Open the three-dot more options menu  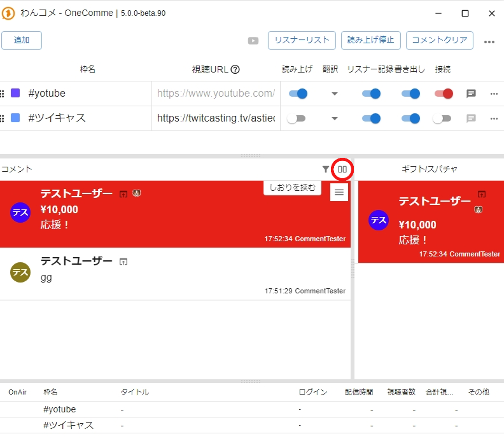(489, 42)
